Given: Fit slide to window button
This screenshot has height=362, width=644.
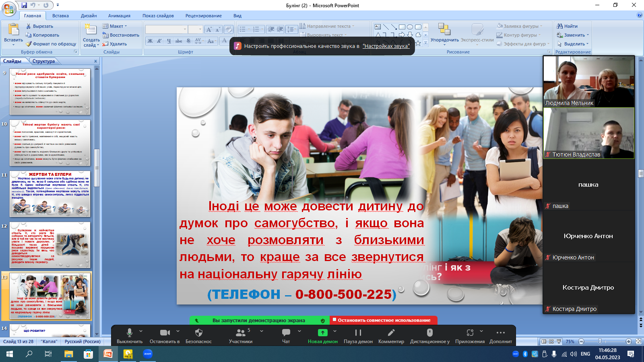Looking at the screenshot, I should coord(638,341).
